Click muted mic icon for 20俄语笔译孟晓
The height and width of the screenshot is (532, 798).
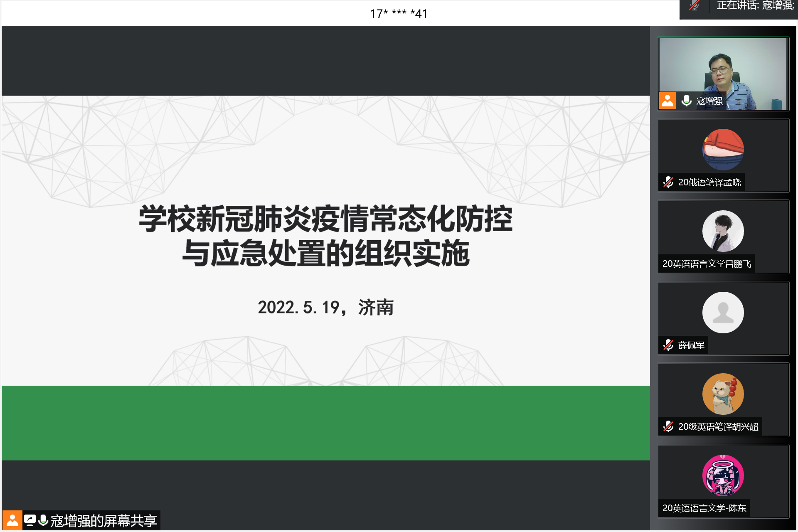coord(668,182)
